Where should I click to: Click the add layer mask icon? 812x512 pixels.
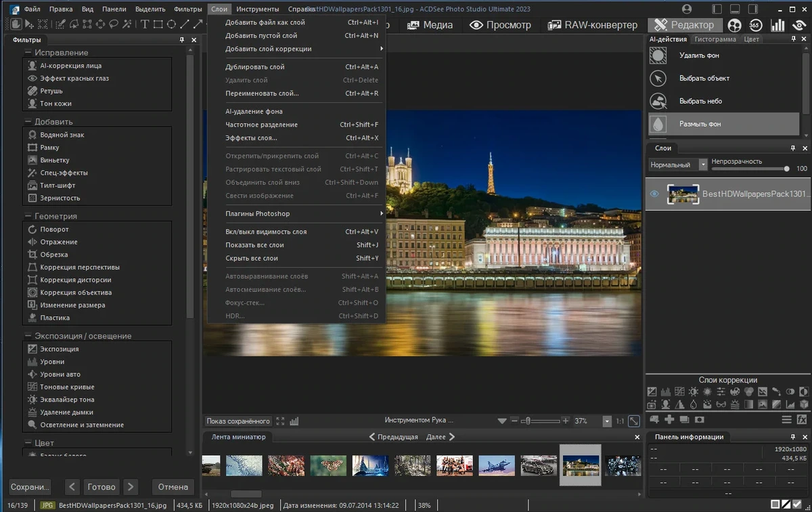pyautogui.click(x=700, y=420)
